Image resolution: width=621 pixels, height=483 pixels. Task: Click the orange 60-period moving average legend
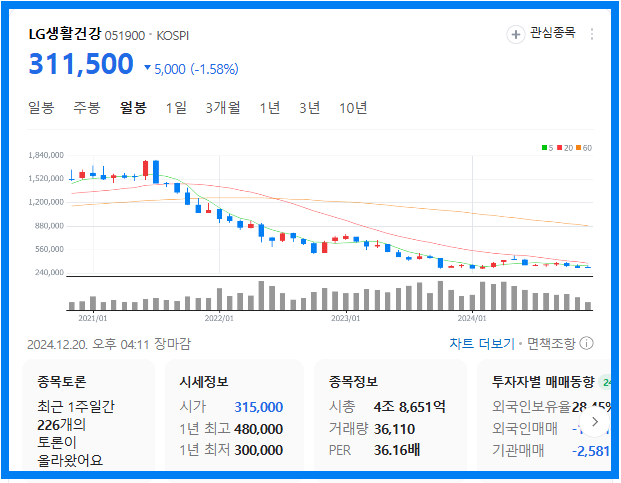[x=584, y=148]
